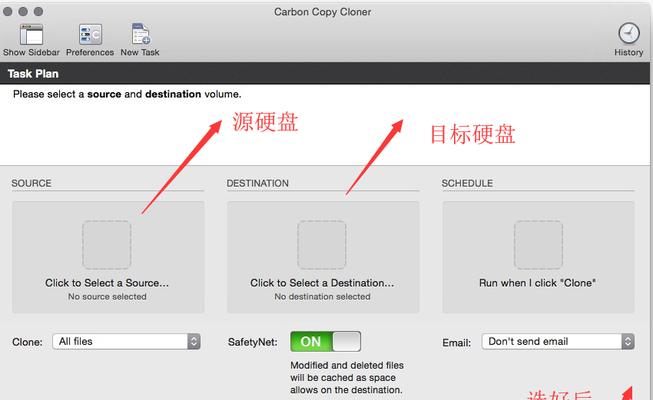The height and width of the screenshot is (400, 653).
Task: Close the Carbon Copy Cloner window
Action: coord(7,11)
